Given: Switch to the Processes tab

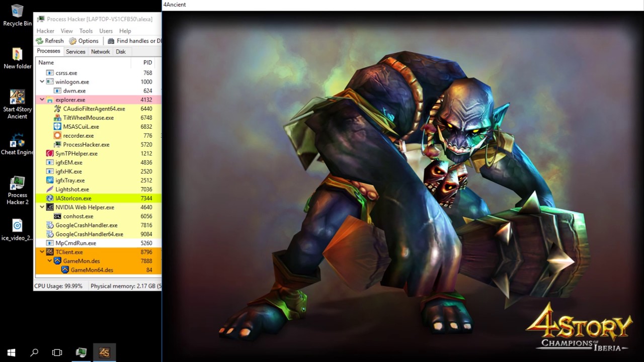Looking at the screenshot, I should (x=49, y=51).
